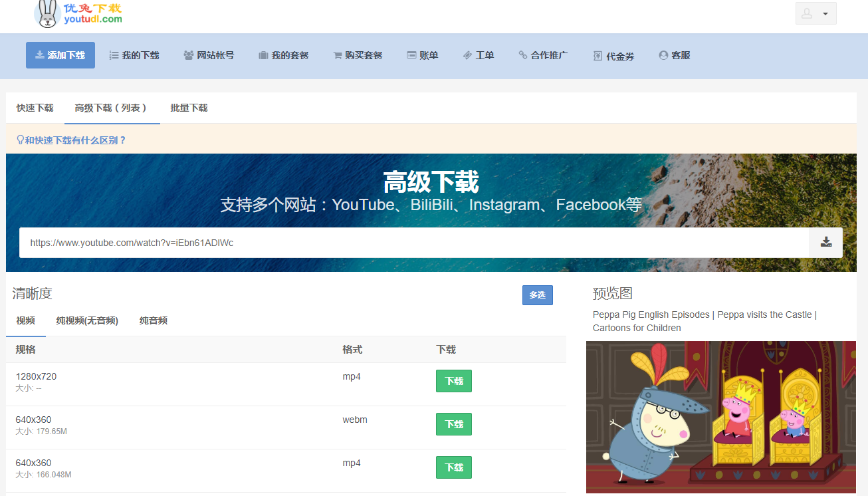
Task: Download the 640x360 webm version
Action: click(x=454, y=424)
